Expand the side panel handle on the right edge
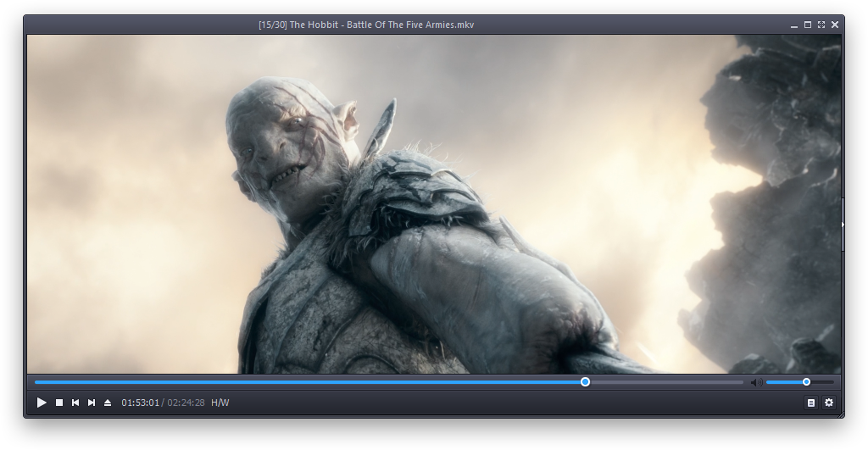The image size is (868, 450). click(843, 225)
